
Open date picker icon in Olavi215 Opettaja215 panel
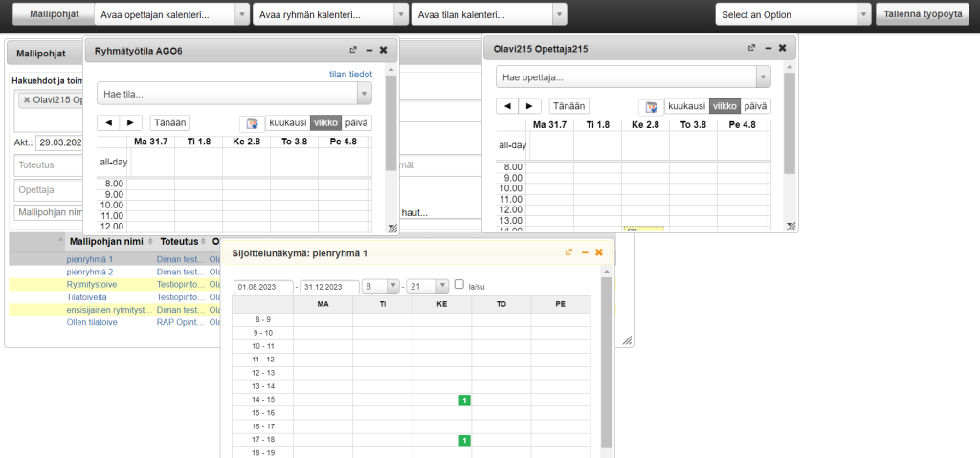pyautogui.click(x=651, y=107)
